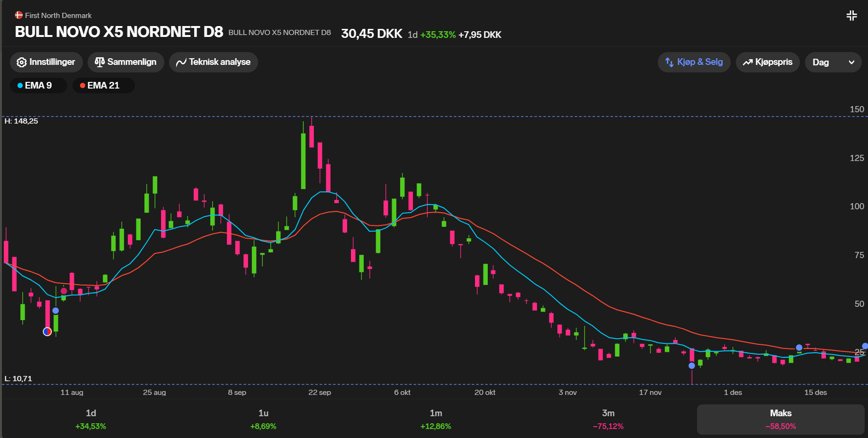The height and width of the screenshot is (438, 868).
Task: Click the balance scale icon for Sammenlign
Action: (99, 63)
